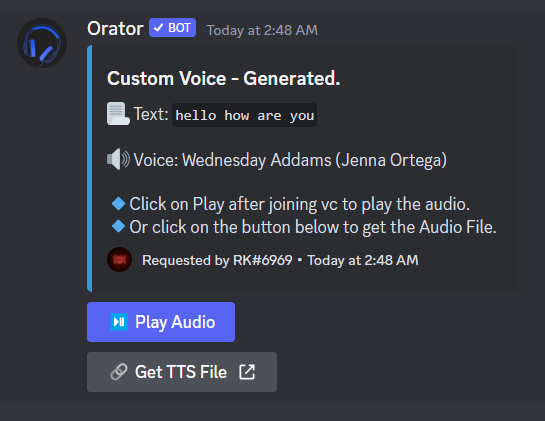This screenshot has width=545, height=421.
Task: Click the play-pause icon on Play Audio
Action: 119,322
